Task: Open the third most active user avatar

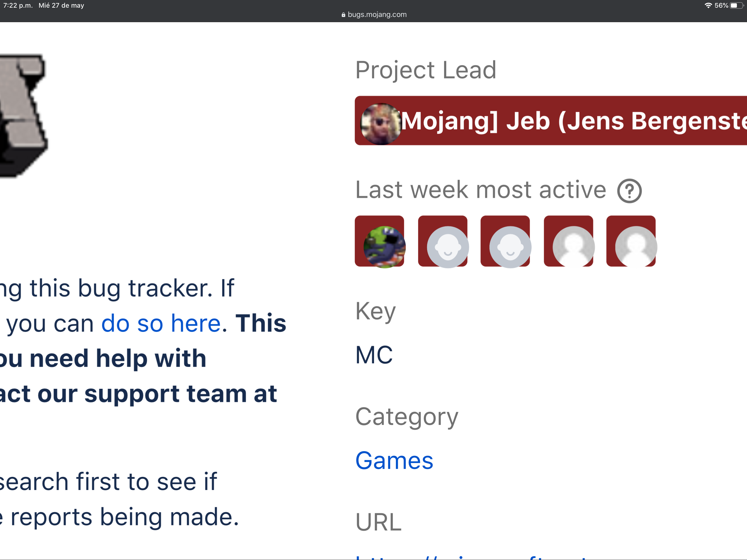Action: tap(510, 246)
